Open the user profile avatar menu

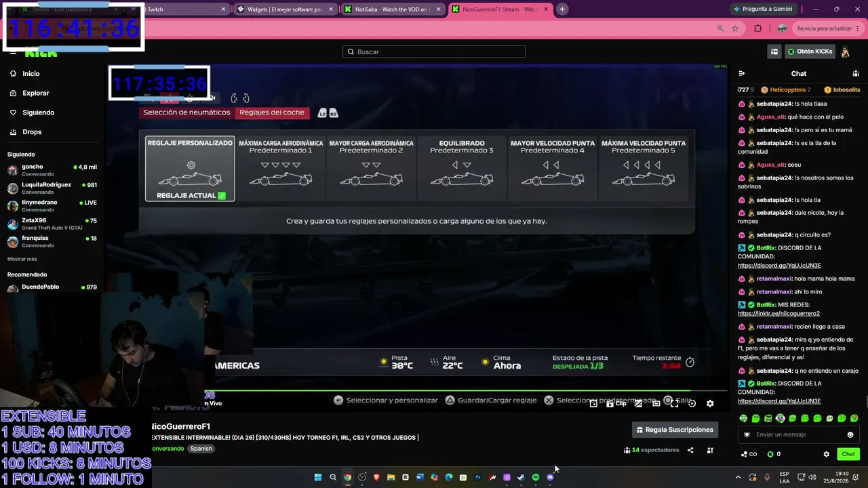click(845, 52)
